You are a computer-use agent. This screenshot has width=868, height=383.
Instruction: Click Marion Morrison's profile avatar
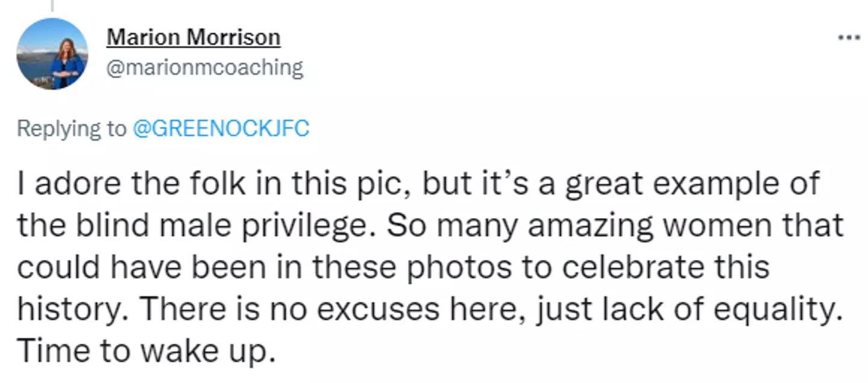[52, 54]
